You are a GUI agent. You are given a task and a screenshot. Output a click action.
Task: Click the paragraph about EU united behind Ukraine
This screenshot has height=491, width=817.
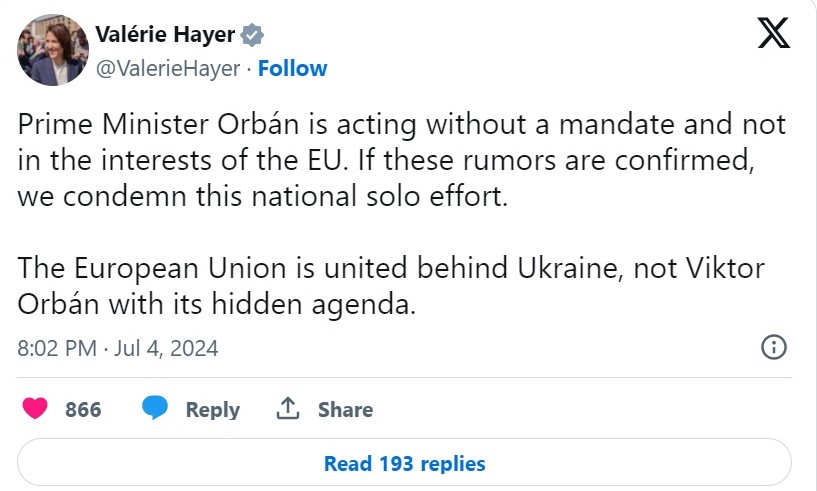pos(388,285)
